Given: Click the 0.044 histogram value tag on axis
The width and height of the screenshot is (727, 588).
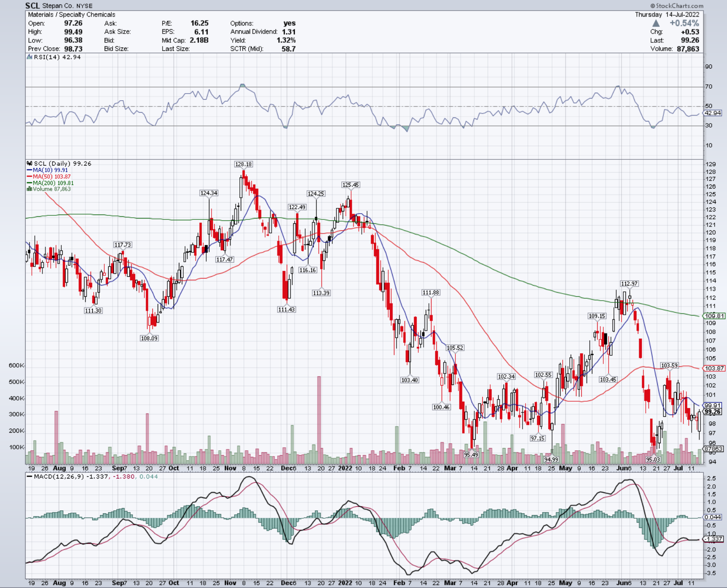Looking at the screenshot, I should [x=713, y=517].
